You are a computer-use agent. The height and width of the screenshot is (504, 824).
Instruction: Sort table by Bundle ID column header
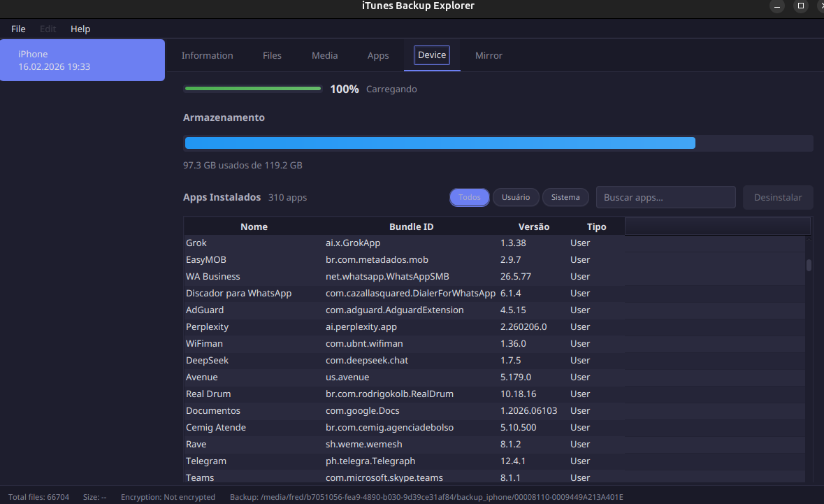click(x=412, y=226)
